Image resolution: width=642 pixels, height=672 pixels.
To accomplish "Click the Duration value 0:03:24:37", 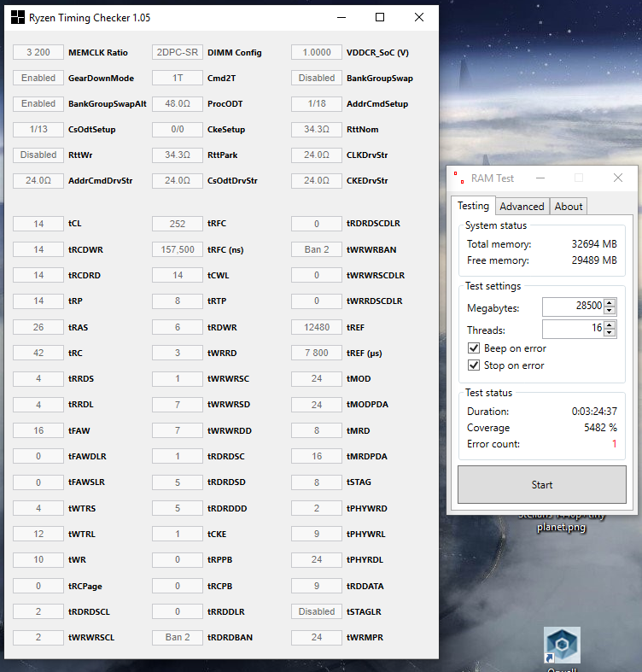I will click(x=594, y=412).
